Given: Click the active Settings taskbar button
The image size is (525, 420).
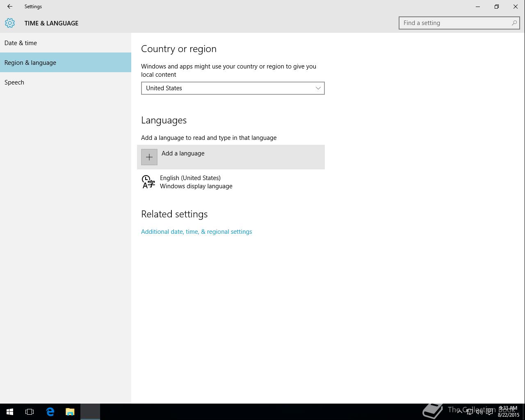Looking at the screenshot, I should [90, 412].
